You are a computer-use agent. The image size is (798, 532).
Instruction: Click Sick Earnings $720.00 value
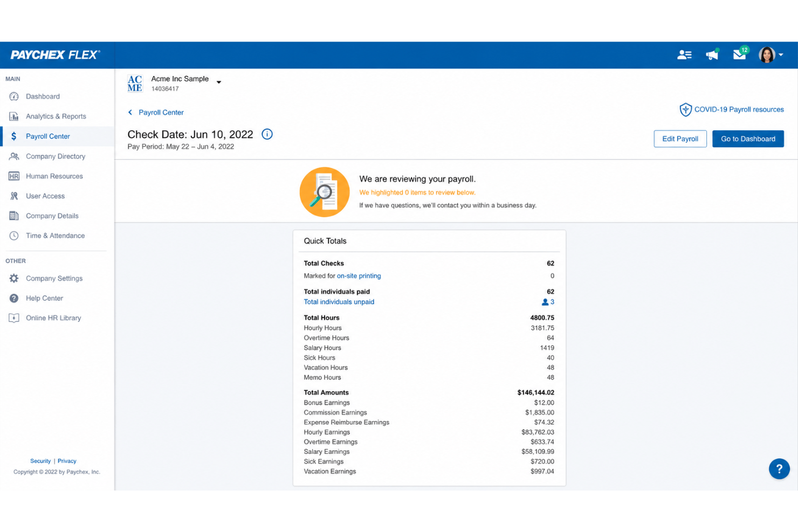(542, 461)
